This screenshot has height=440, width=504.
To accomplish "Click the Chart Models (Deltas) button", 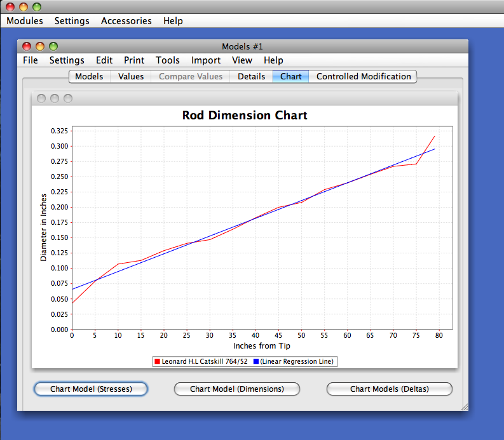I will point(389,389).
